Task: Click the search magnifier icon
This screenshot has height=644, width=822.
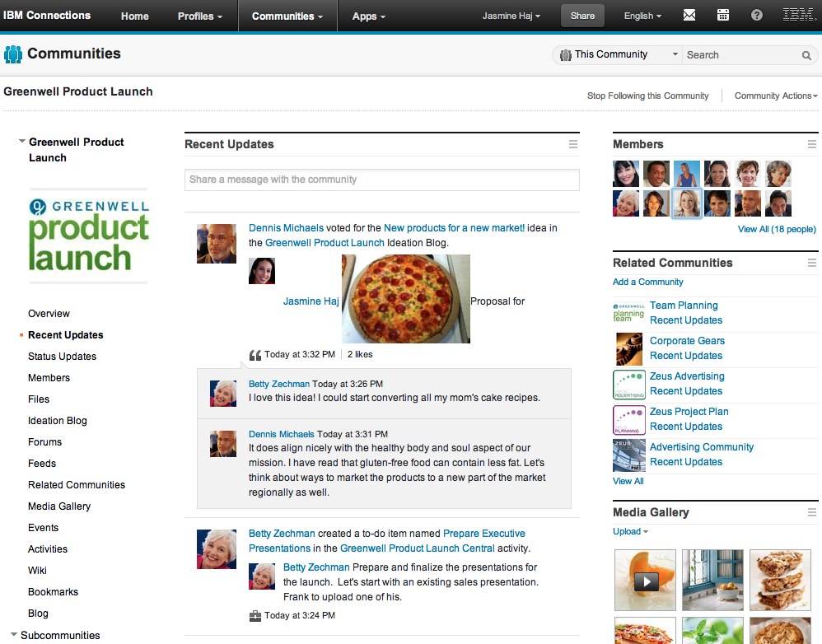Action: pos(806,54)
